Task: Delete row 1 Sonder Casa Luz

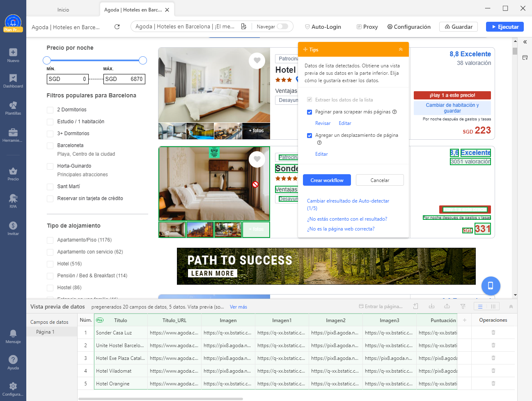Action: coord(493,332)
